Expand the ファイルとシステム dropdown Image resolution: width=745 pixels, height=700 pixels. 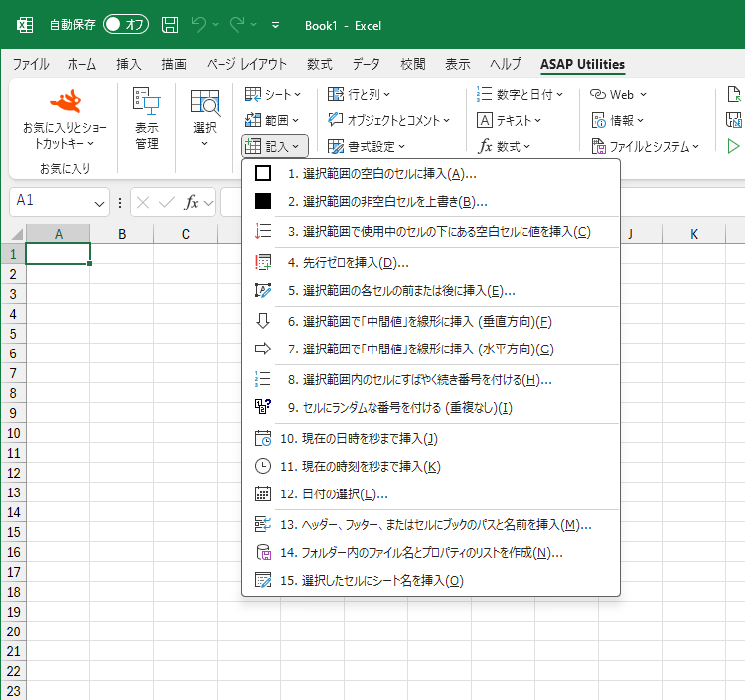pyautogui.click(x=645, y=146)
